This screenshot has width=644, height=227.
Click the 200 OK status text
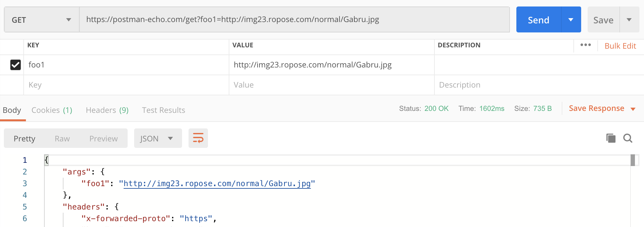(x=436, y=109)
